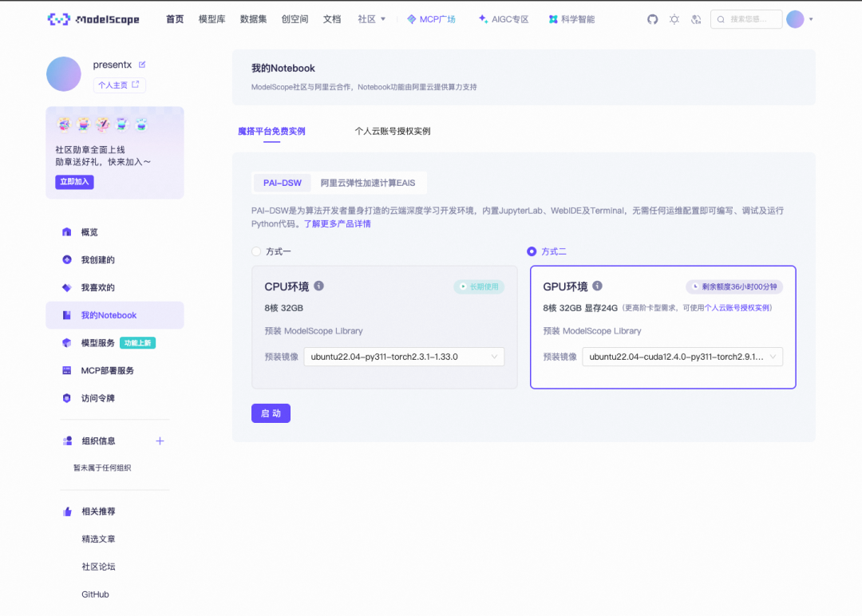
Task: Click the large profile avatar in the sidebar
Action: (x=64, y=73)
